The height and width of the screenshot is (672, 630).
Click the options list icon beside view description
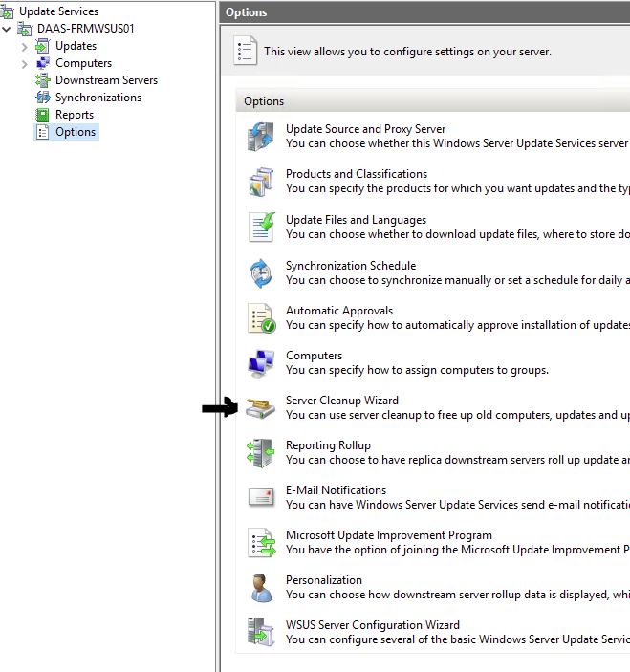tap(245, 51)
